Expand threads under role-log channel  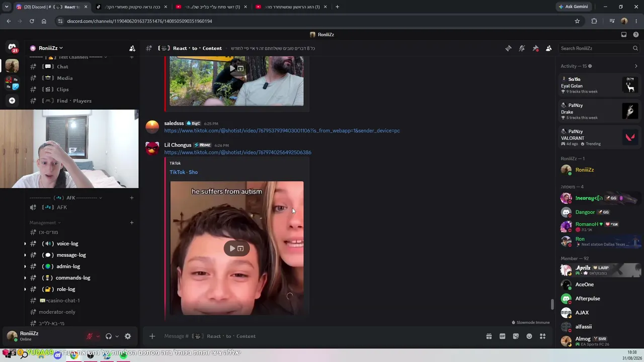tap(25, 289)
